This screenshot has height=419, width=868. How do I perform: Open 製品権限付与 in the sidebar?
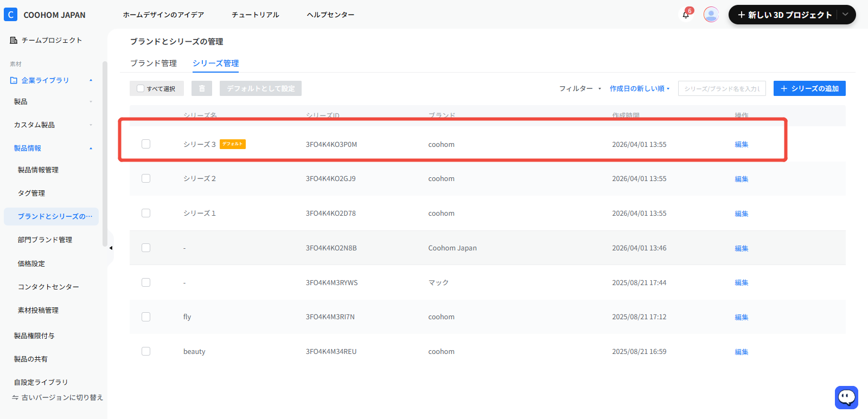[34, 336]
